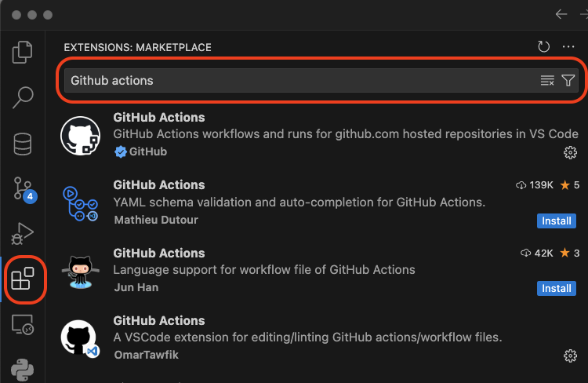Clear the extensions search results

click(x=547, y=81)
